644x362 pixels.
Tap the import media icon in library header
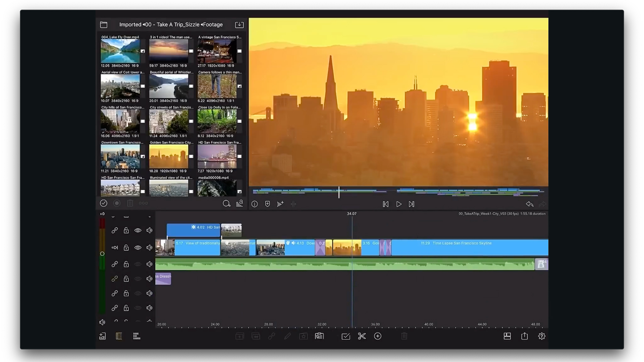point(239,25)
